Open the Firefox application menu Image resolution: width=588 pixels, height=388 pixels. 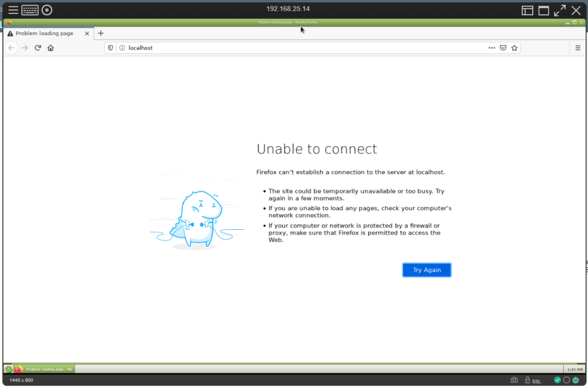tap(578, 48)
